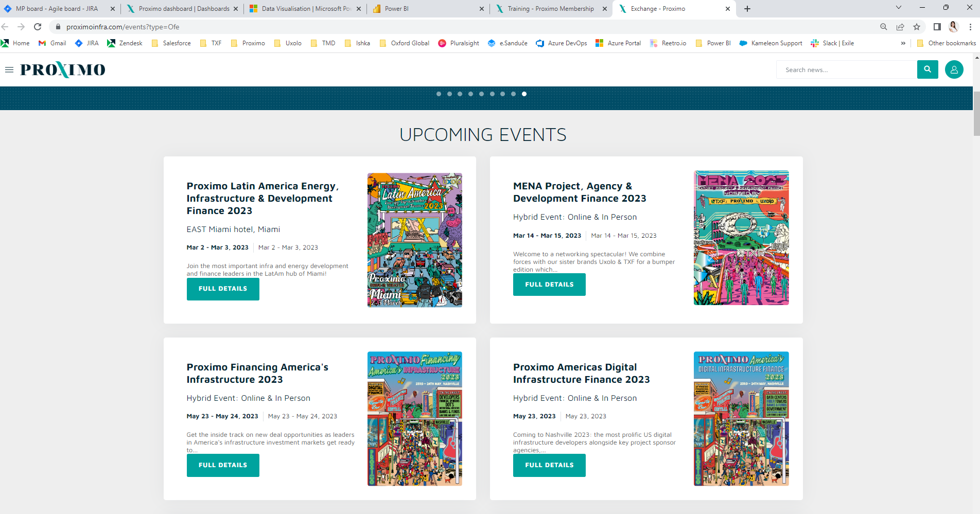Select the fourth carousel dot
980x514 pixels.
(470, 94)
